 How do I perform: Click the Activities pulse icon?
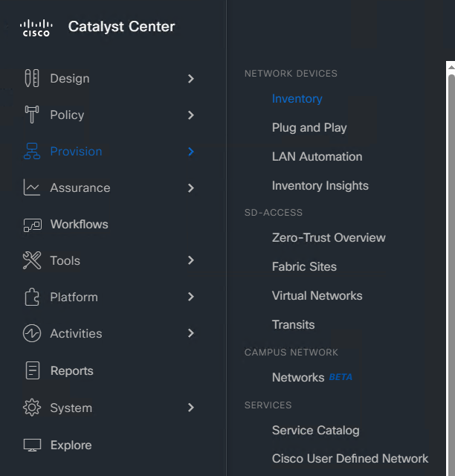[32, 333]
